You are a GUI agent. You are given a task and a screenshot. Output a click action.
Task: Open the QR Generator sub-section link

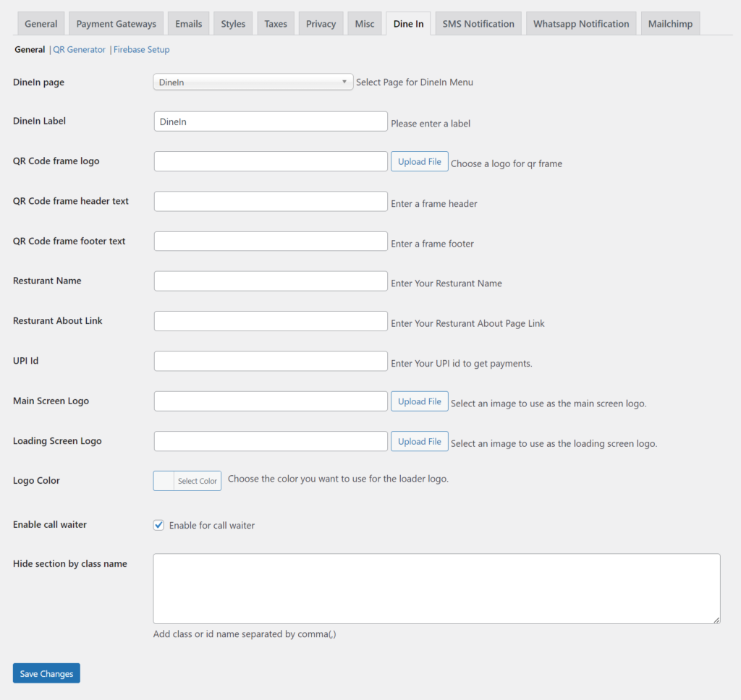coord(79,50)
